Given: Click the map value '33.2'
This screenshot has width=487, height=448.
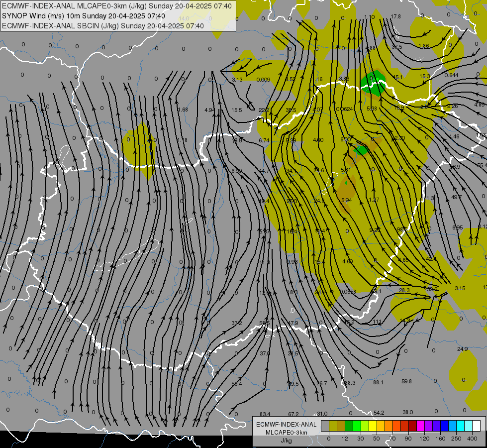Looking at the screenshot, I should [237, 324].
